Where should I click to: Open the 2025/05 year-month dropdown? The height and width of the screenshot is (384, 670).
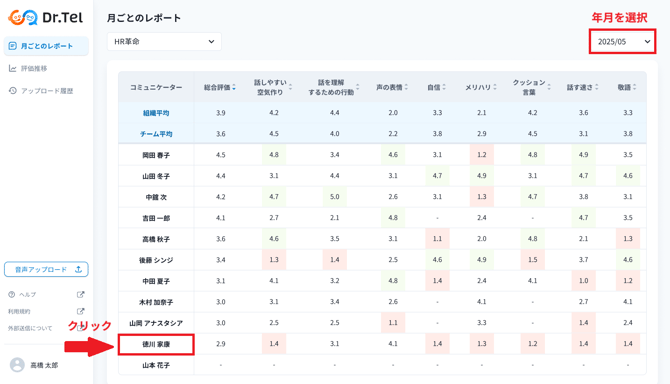pos(623,41)
